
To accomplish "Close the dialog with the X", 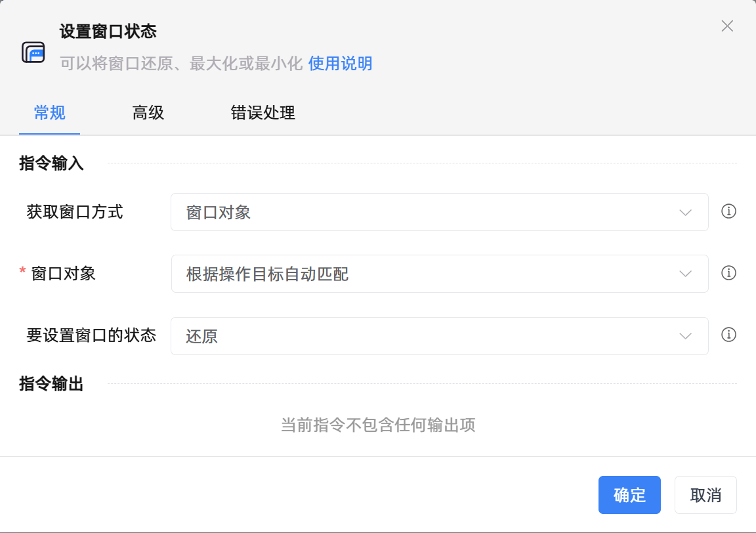I will [x=727, y=26].
